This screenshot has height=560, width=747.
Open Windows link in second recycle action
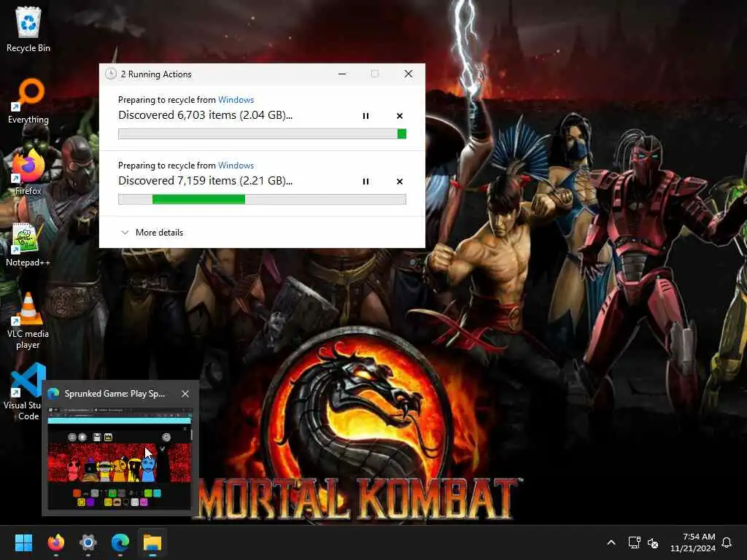click(x=236, y=166)
